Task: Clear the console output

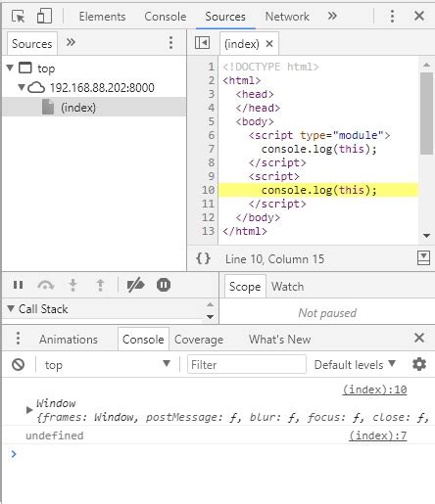Action: click(x=18, y=364)
